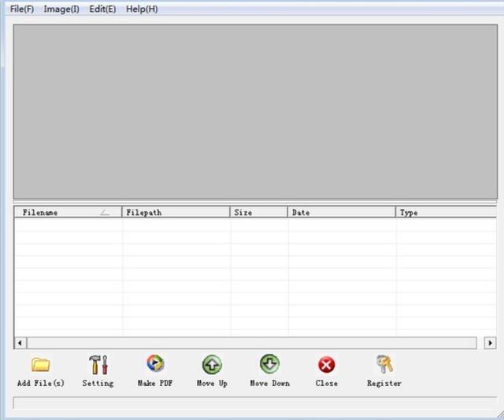Click the Date column header
Image resolution: width=504 pixels, height=420 pixels.
coord(341,212)
